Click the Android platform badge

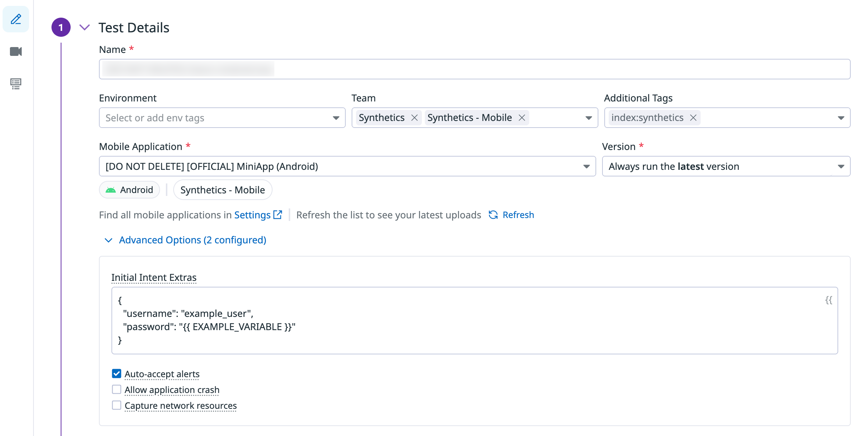click(129, 190)
